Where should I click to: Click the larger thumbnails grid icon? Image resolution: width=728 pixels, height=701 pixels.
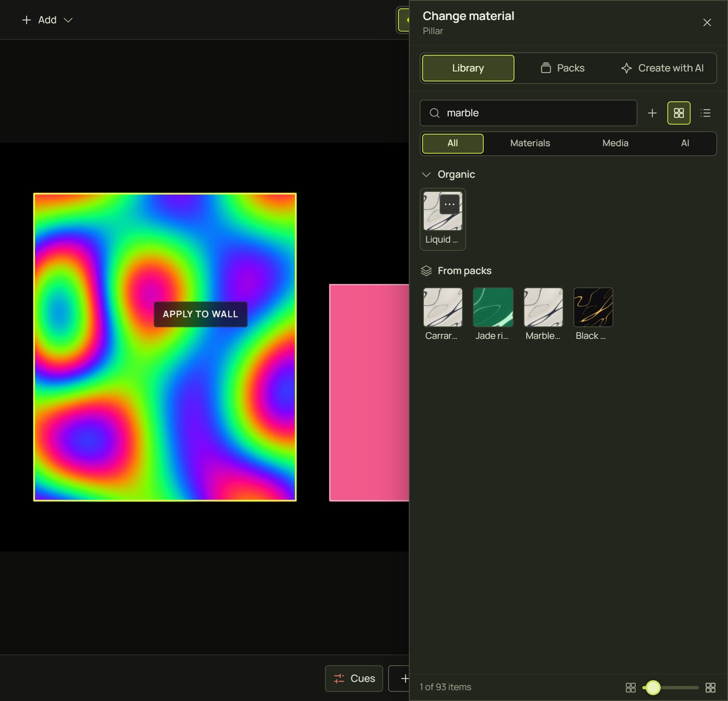[710, 687]
